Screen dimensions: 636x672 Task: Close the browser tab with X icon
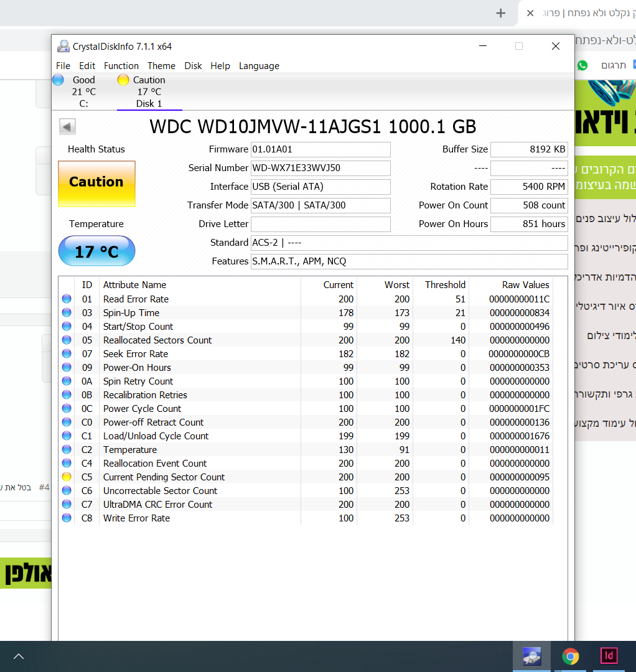(x=530, y=13)
